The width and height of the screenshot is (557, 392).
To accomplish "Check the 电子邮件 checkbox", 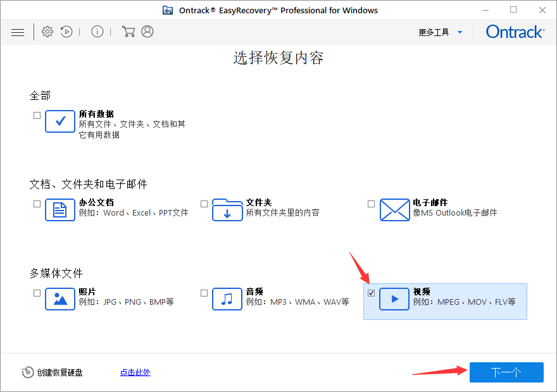I will coord(371,204).
